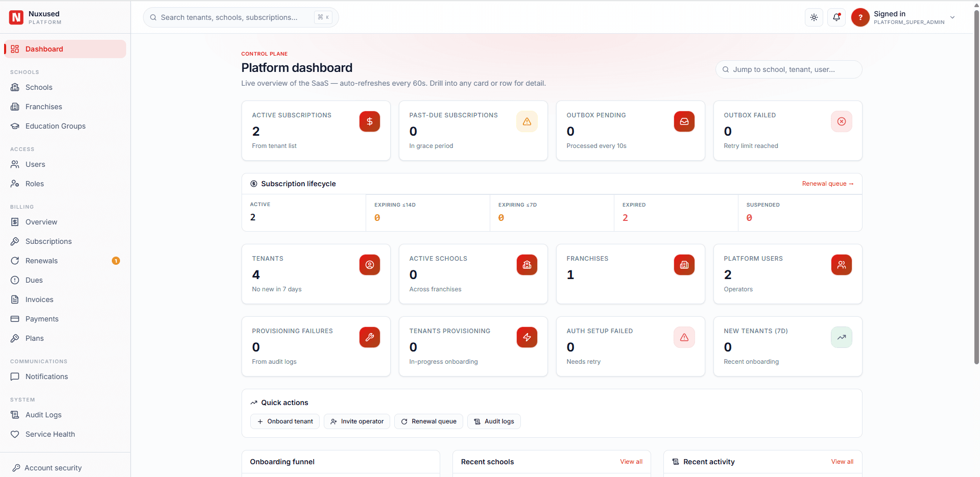
Task: Click the Outbox Failed X-circle icon
Action: (x=842, y=121)
